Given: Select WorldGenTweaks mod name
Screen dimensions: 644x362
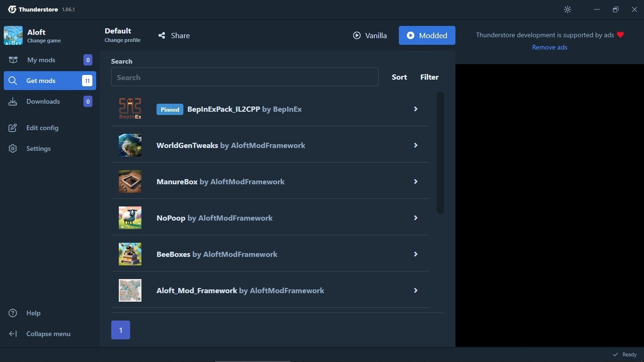Looking at the screenshot, I should [187, 145].
